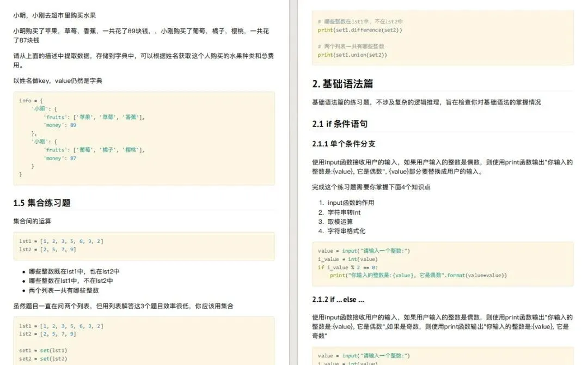
Task: Click the list item '1. input函数的作用'
Action: point(346,203)
